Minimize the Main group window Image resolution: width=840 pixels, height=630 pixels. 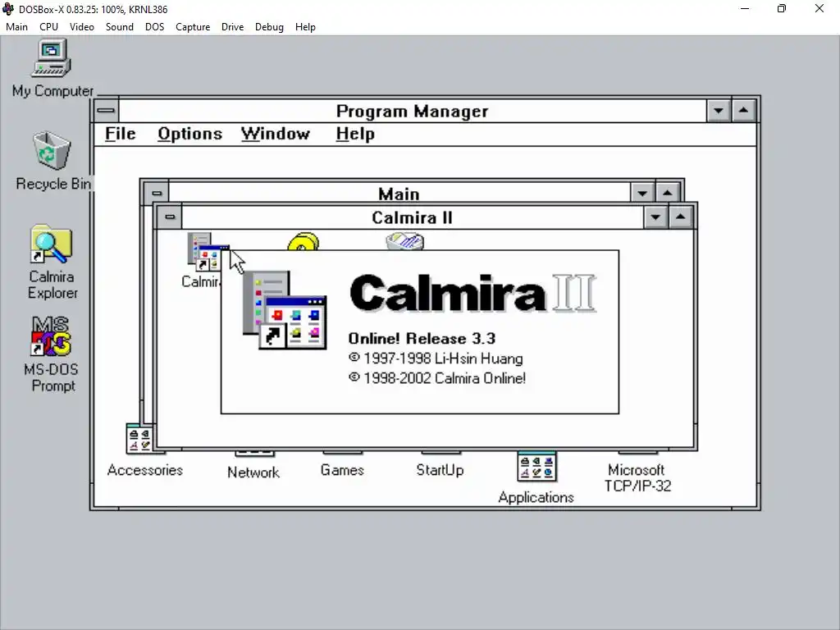point(642,193)
